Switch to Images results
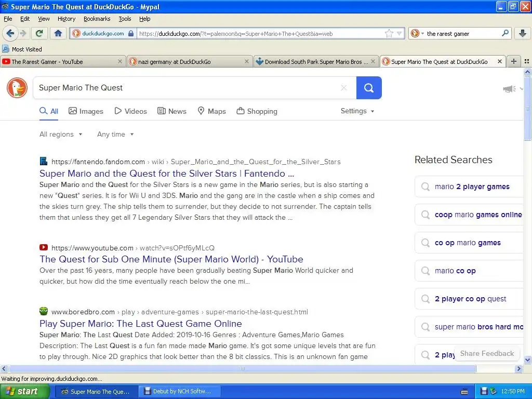The width and height of the screenshot is (532, 399). coord(86,111)
